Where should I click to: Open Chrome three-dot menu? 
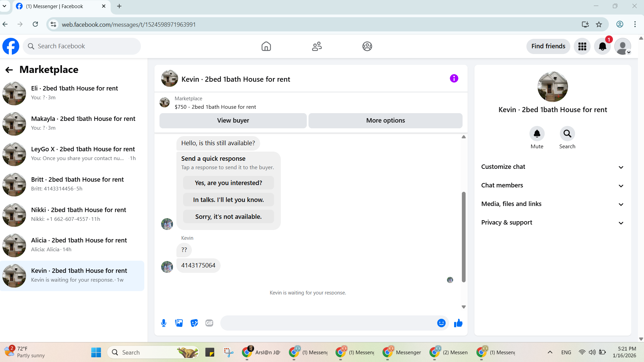tap(635, 24)
